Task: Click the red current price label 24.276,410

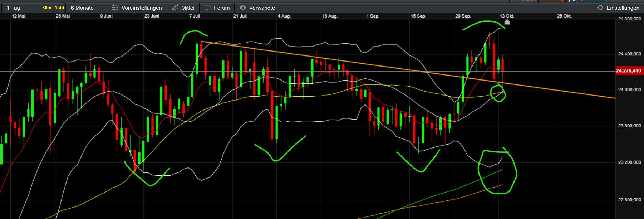Action: [628, 71]
